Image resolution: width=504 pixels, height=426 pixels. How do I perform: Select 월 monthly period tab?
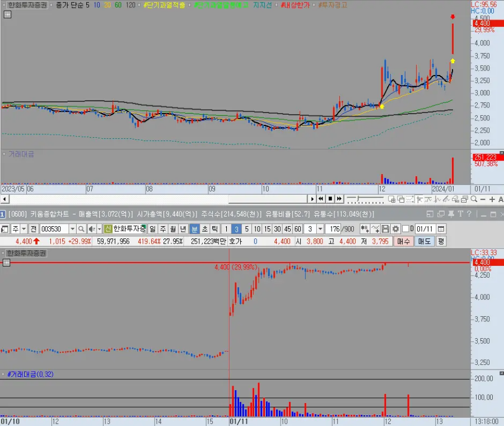[x=173, y=229]
